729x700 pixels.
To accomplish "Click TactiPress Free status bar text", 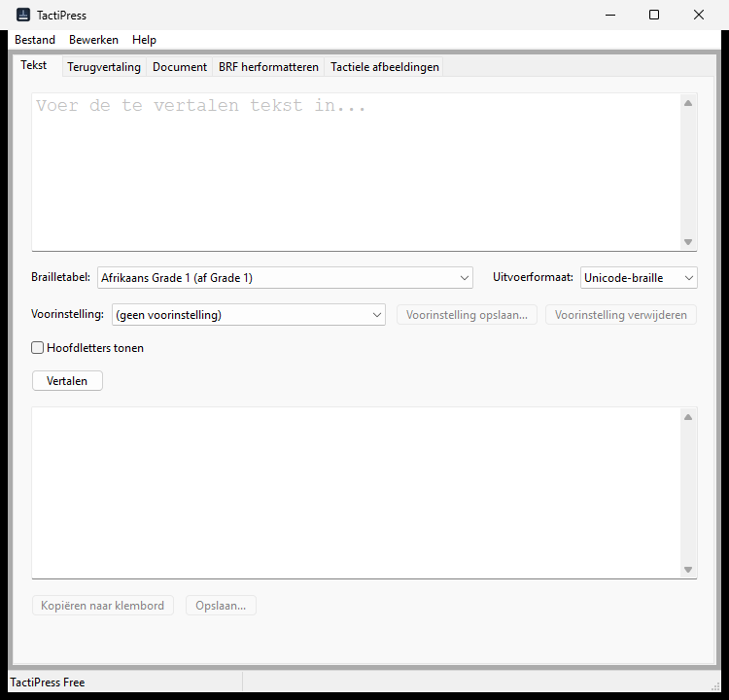I will coord(48,682).
